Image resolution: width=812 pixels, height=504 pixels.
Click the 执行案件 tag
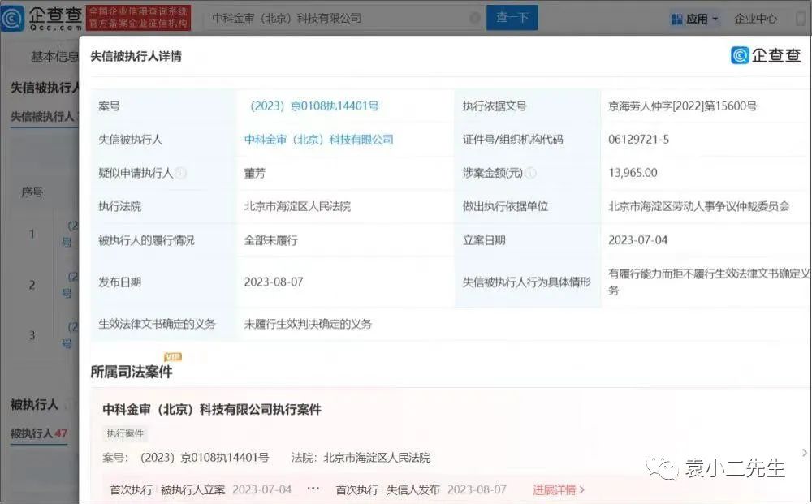[125, 433]
